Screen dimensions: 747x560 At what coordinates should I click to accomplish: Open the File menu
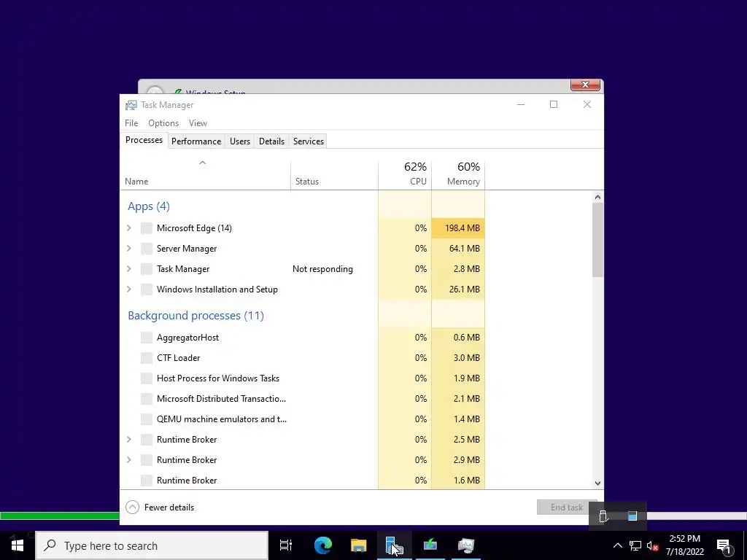coord(131,122)
